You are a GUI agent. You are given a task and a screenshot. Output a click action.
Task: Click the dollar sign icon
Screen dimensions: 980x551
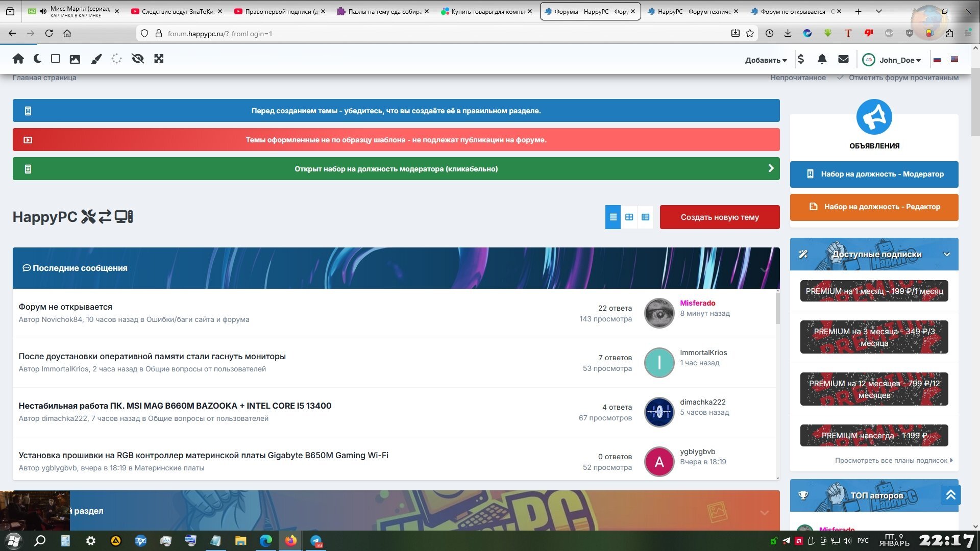[x=801, y=60]
